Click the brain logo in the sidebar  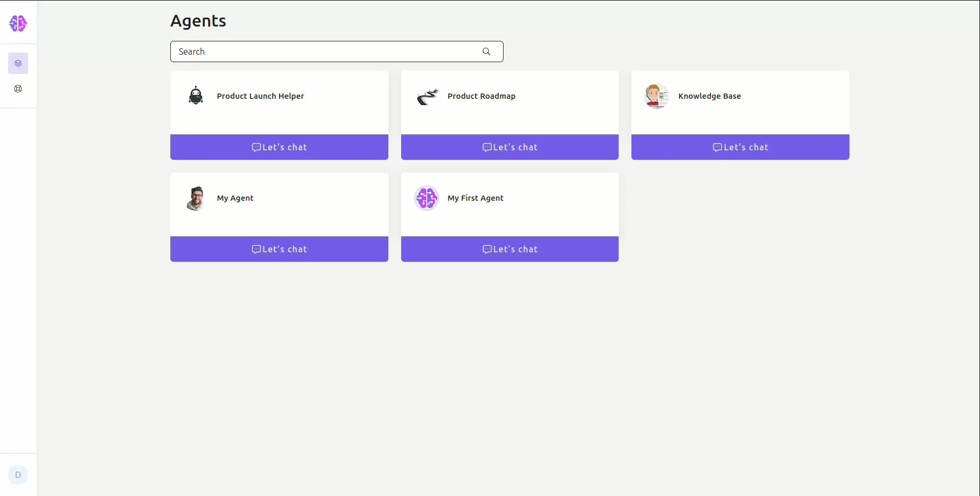18,23
